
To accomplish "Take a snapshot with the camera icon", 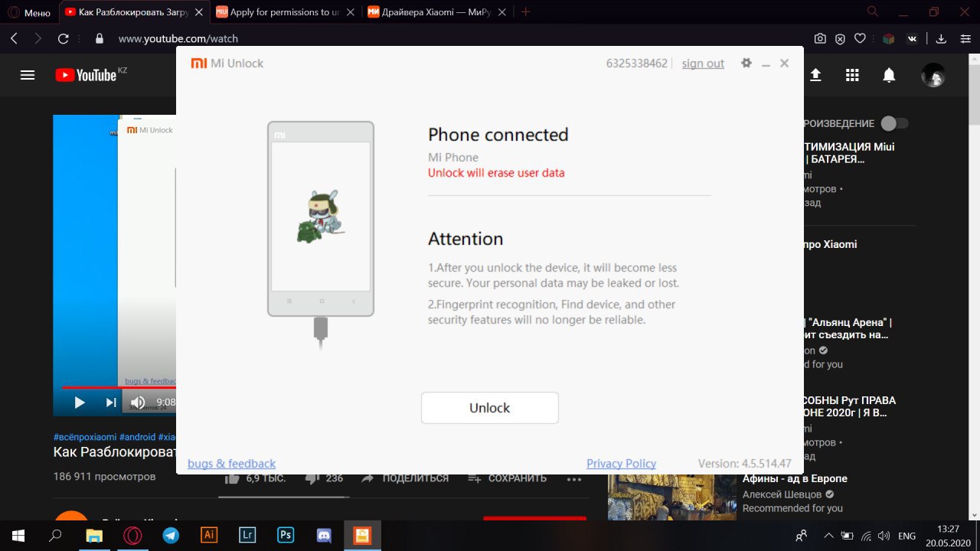I will pyautogui.click(x=820, y=38).
